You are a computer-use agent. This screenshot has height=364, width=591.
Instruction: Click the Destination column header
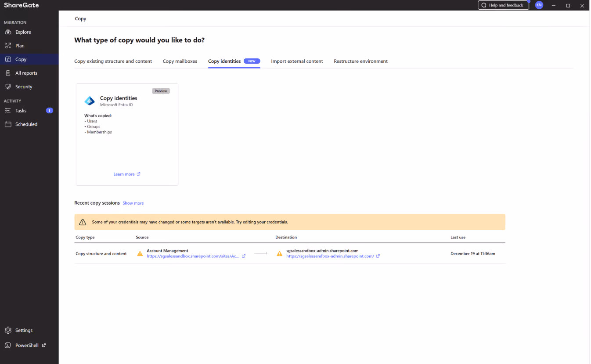286,237
